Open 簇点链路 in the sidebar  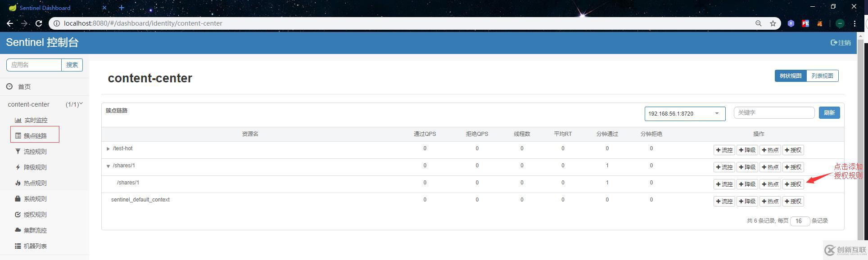tap(31, 135)
